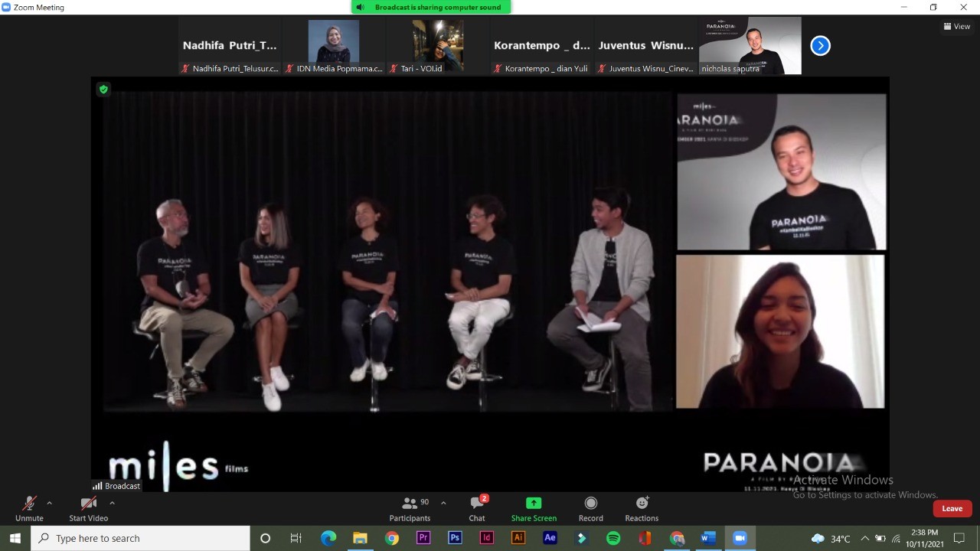Viewport: 980px width, 551px height.
Task: Select IDN Media Popmama participant video
Action: pos(334,46)
